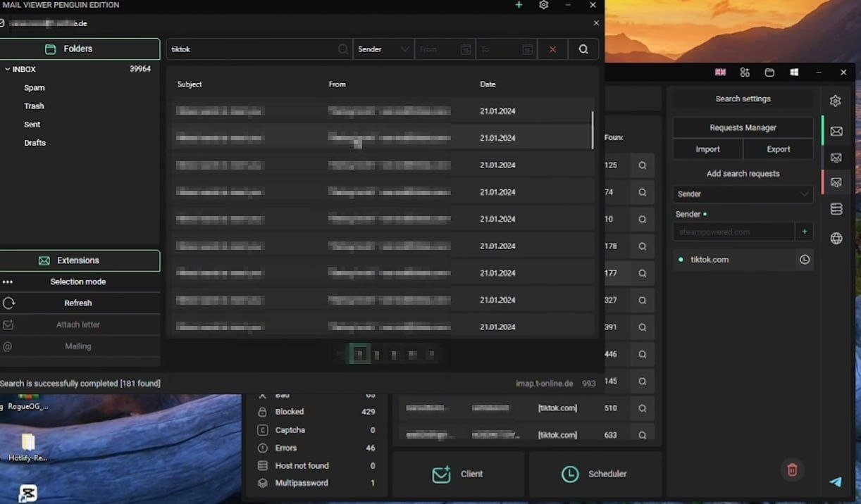View results for the row with 327 found

pyautogui.click(x=643, y=300)
